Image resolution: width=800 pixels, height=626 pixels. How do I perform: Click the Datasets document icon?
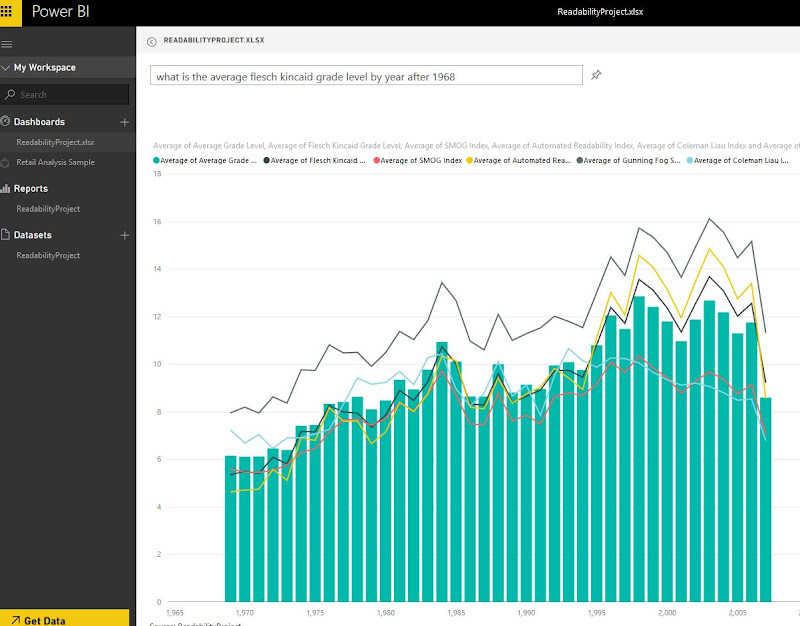coord(5,235)
